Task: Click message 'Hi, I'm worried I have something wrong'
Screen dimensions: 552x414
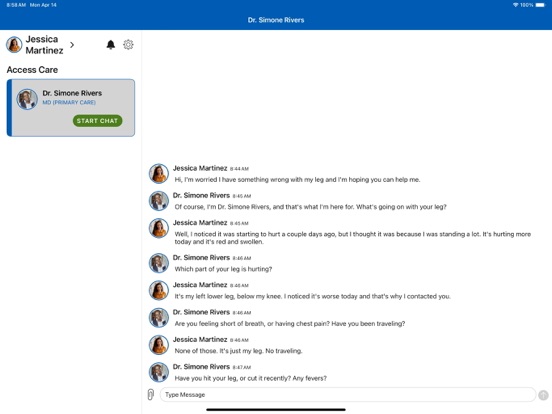Action: pyautogui.click(x=297, y=180)
